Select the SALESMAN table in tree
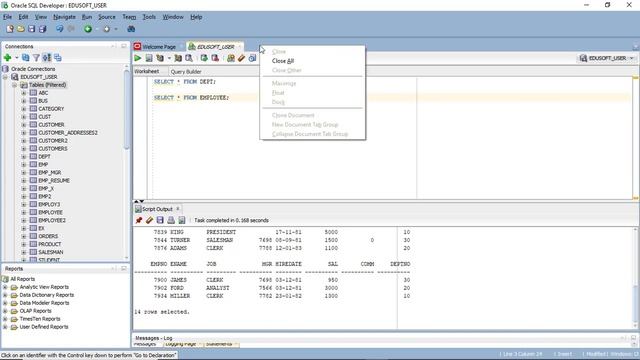This screenshot has height=360, width=640. [51, 252]
